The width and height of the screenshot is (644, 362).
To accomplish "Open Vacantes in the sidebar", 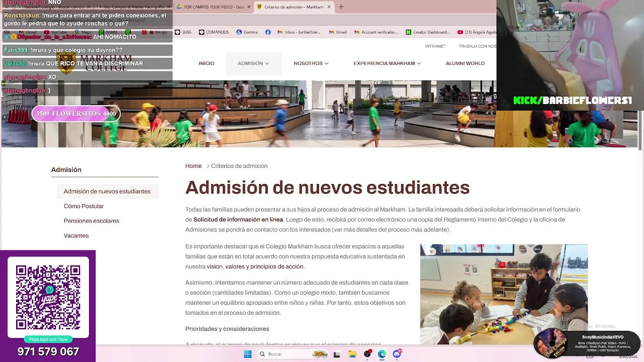I will [x=76, y=235].
